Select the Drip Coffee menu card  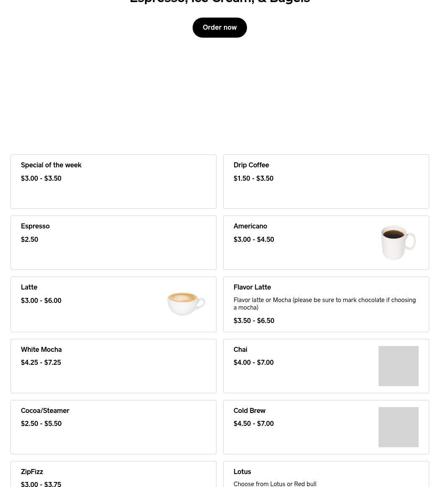(x=326, y=182)
